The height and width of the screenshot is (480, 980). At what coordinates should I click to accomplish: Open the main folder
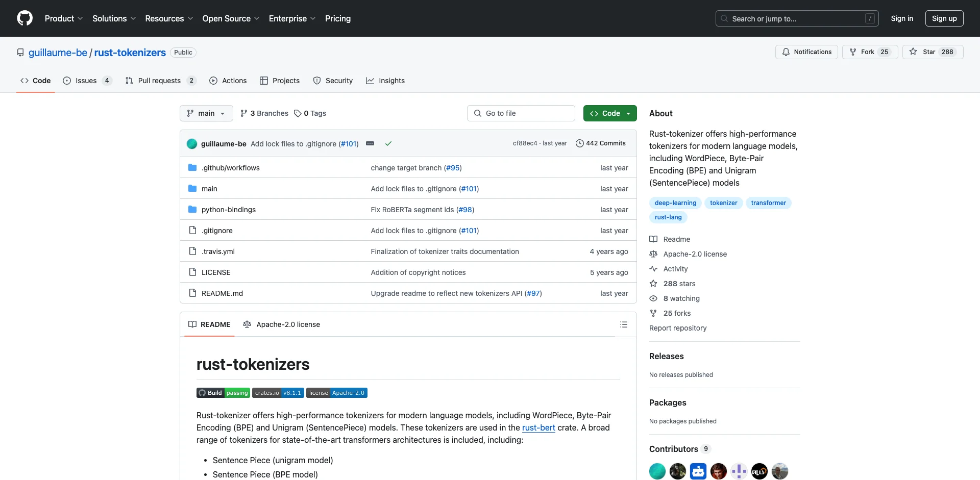click(209, 189)
